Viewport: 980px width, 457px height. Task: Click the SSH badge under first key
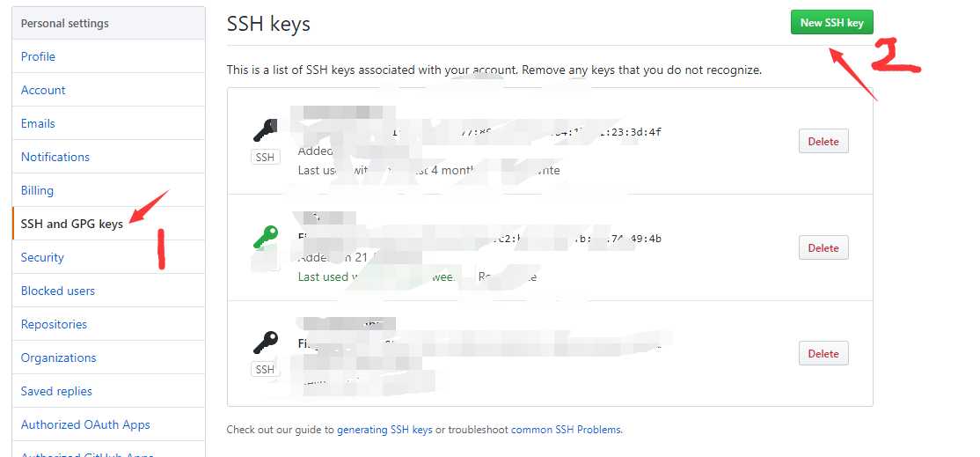[x=265, y=158]
